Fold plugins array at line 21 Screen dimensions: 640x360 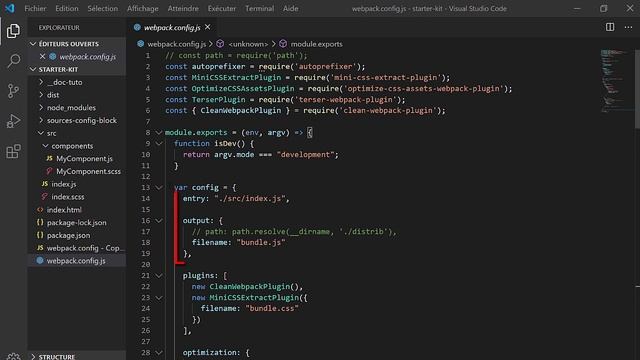click(x=159, y=276)
